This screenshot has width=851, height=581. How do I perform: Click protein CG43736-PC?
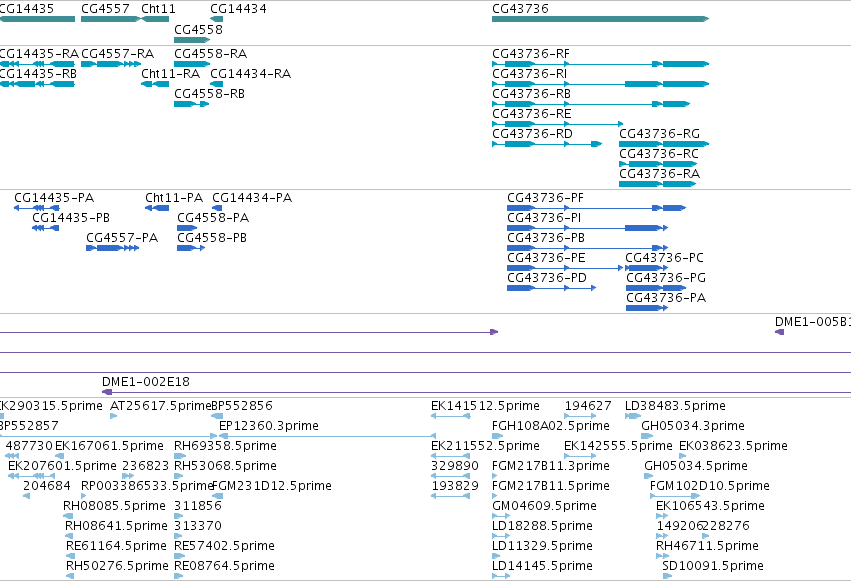click(646, 268)
